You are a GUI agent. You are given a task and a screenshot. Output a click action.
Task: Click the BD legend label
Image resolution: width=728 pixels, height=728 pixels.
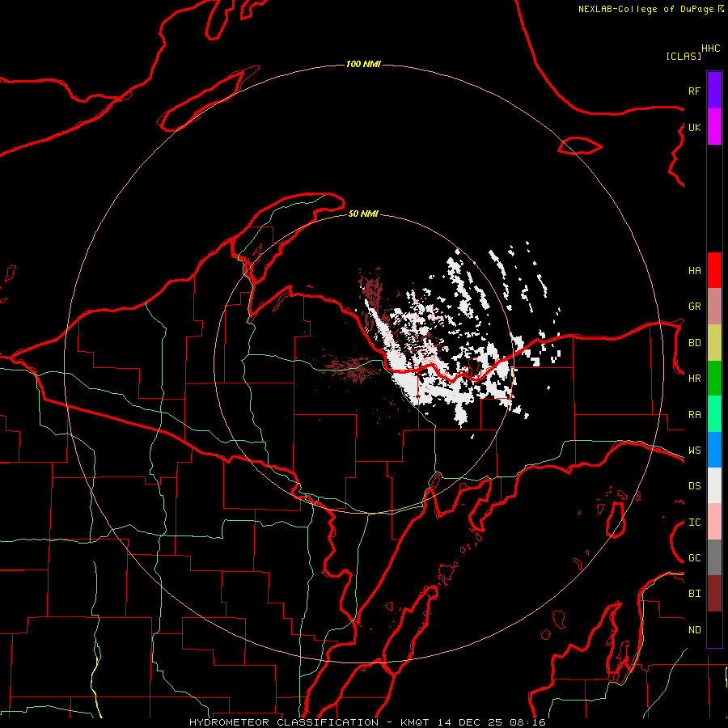pos(694,343)
